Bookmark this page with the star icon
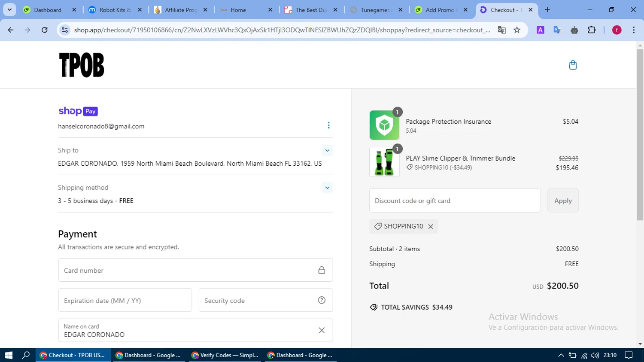 click(517, 30)
